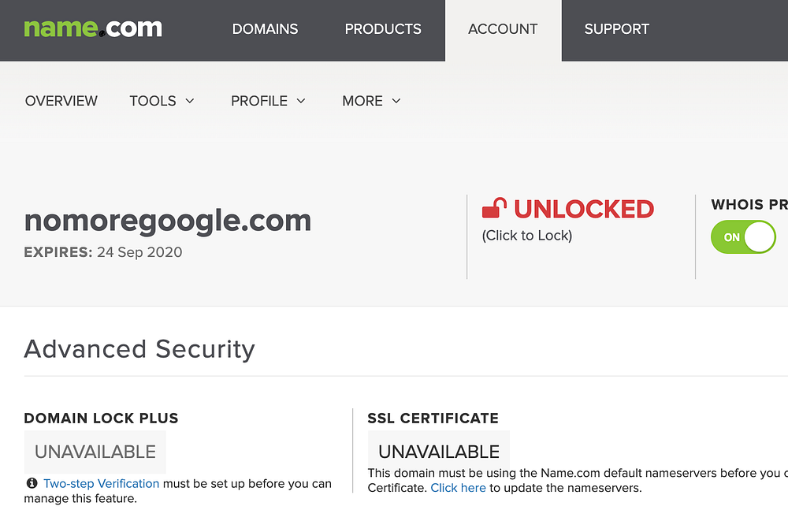Switch to the OVERVIEW section
Viewport: 788px width, 532px height.
click(61, 101)
